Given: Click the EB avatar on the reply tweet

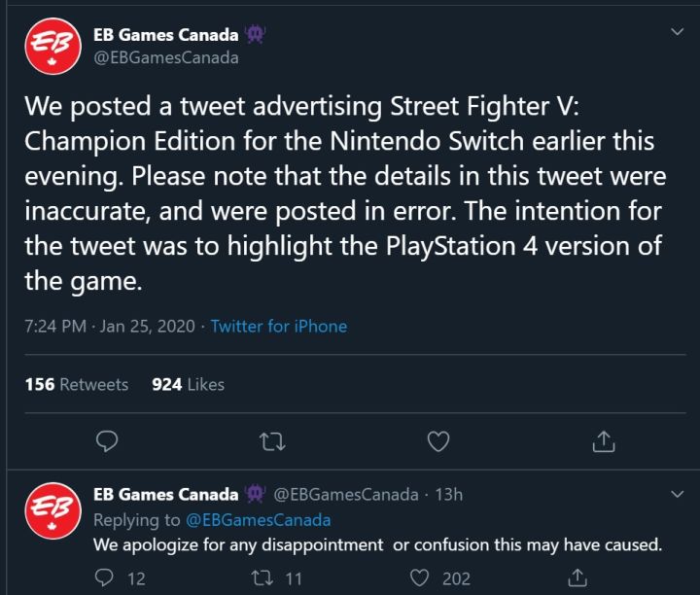Looking at the screenshot, I should coord(51,510).
